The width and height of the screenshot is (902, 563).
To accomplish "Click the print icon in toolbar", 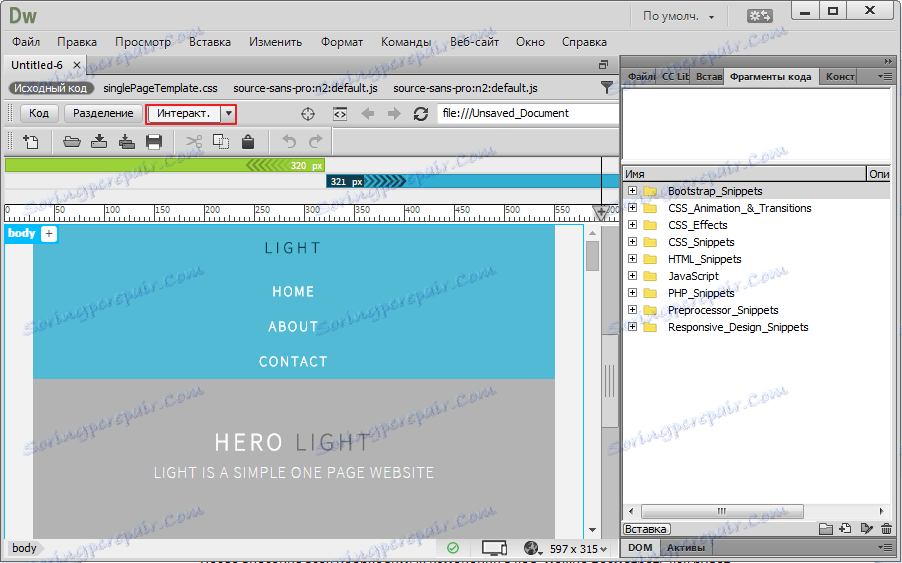I will (154, 141).
